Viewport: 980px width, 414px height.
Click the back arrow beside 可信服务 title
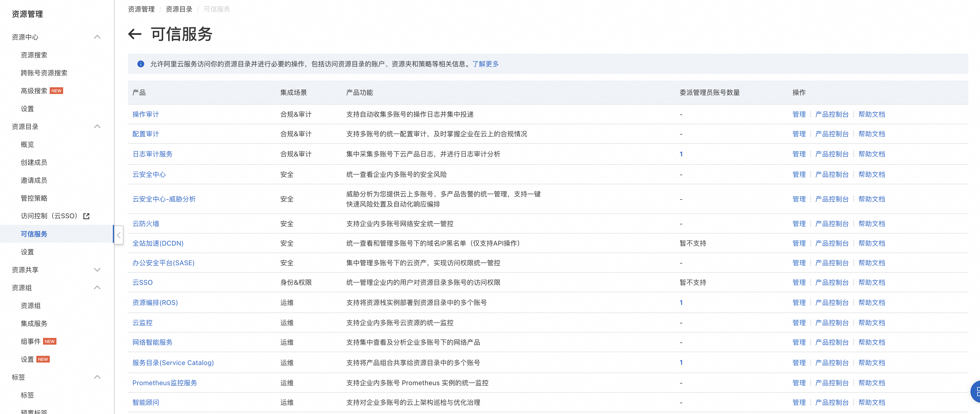[135, 34]
